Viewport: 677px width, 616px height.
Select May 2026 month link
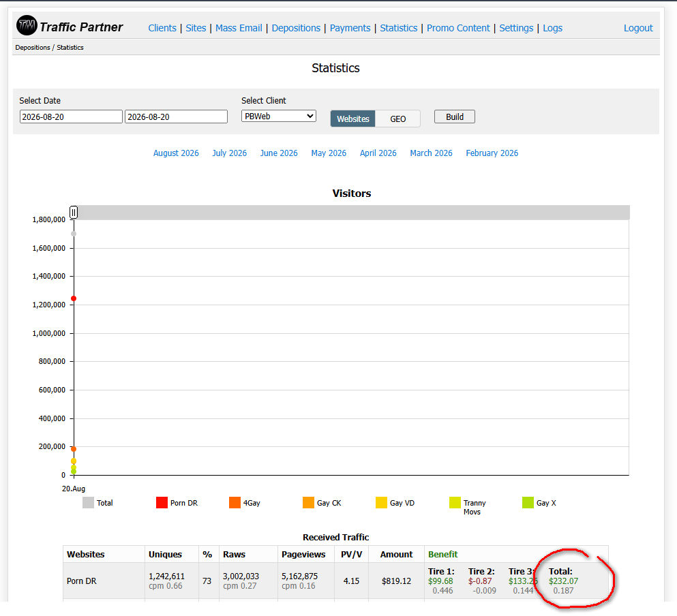[329, 153]
